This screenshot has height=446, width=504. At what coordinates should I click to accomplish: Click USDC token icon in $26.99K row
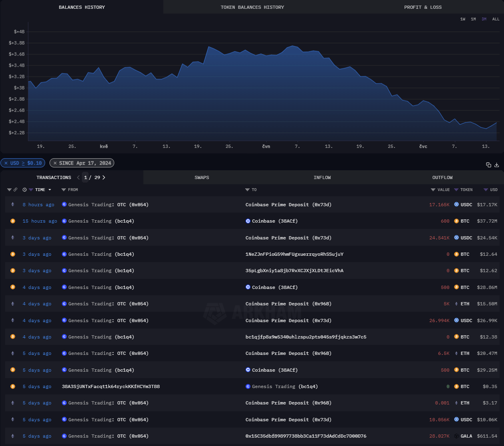456,321
